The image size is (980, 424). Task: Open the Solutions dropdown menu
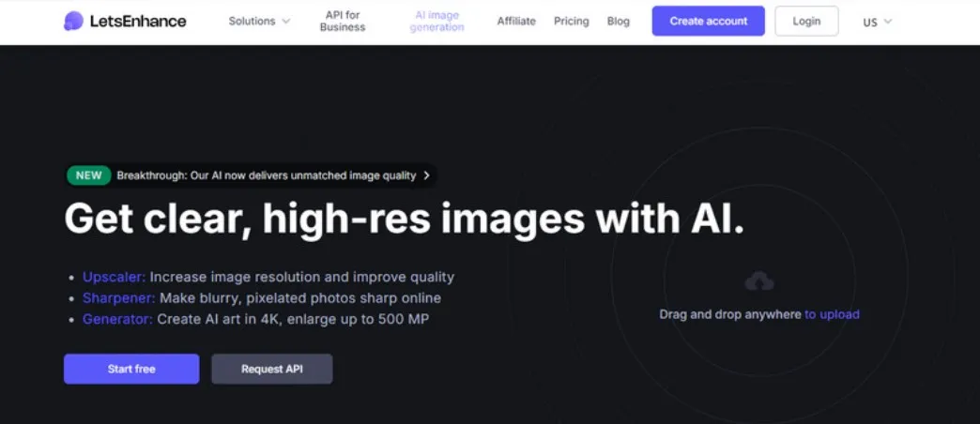(x=259, y=22)
